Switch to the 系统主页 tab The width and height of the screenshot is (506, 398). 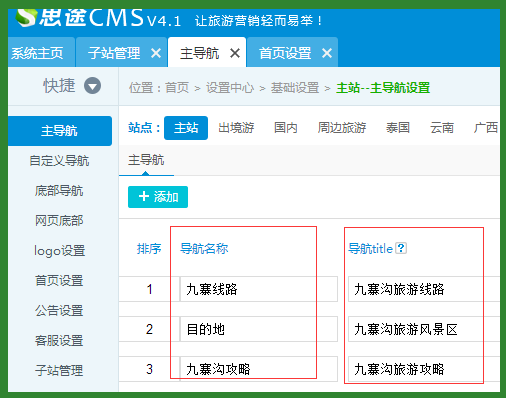(37, 53)
